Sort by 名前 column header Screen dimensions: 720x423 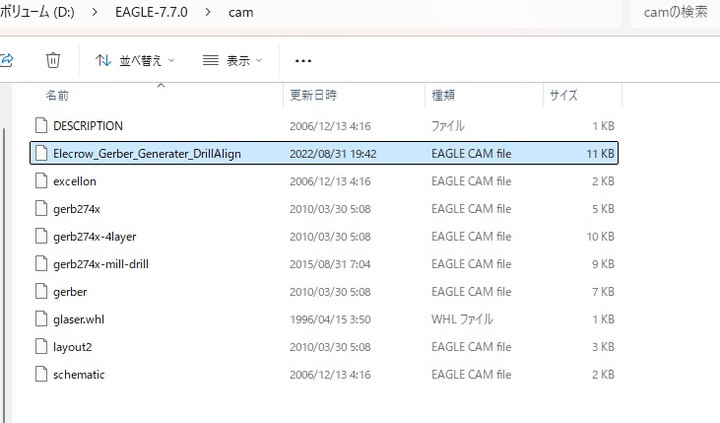click(x=58, y=95)
